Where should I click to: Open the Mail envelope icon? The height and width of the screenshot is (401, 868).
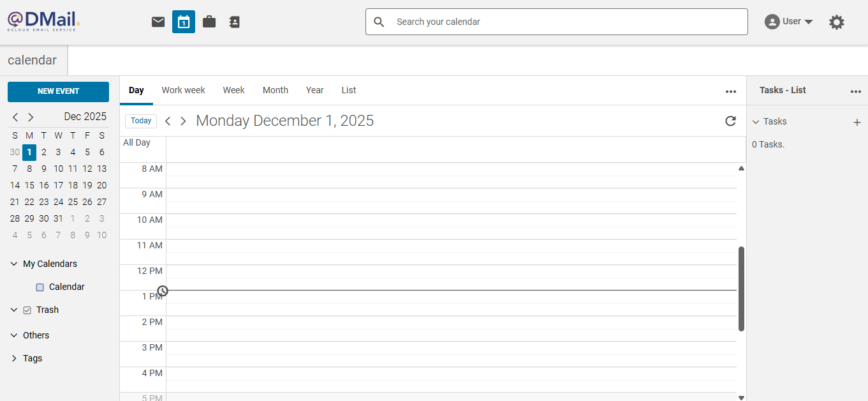tap(158, 22)
